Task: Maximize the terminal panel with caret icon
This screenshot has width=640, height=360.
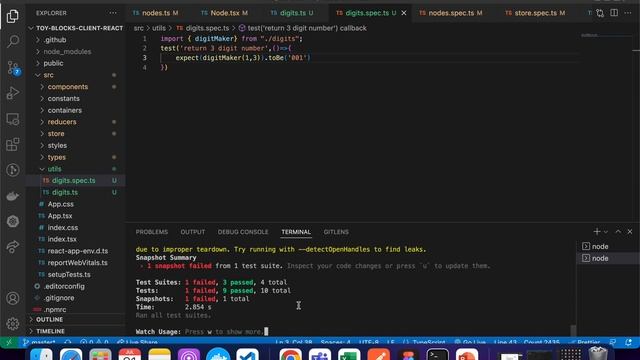Action: (x=618, y=231)
